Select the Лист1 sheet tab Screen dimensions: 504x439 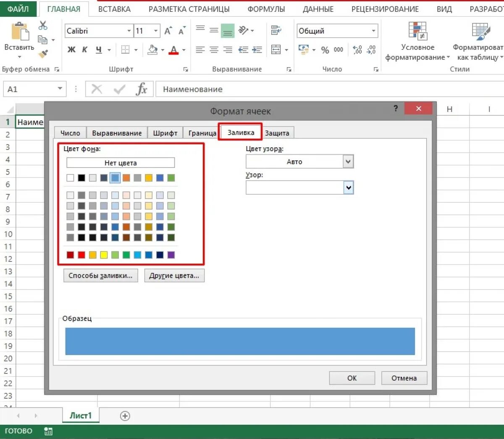pyautogui.click(x=81, y=415)
